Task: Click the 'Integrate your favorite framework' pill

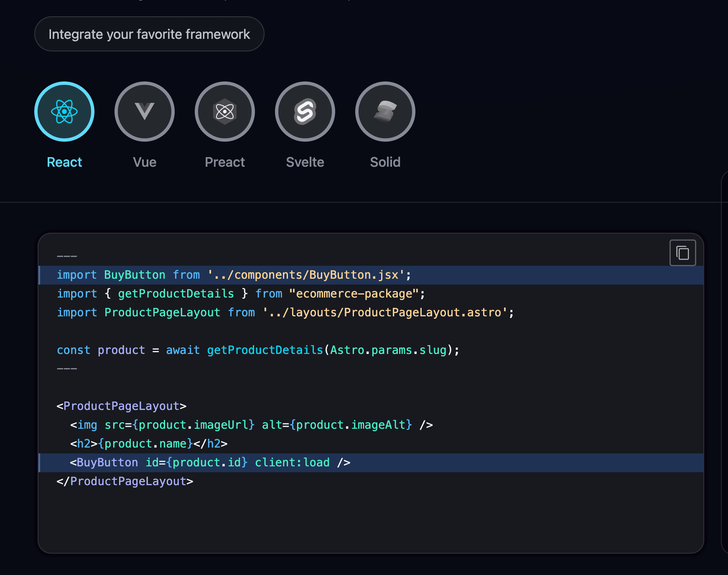Action: click(x=149, y=34)
